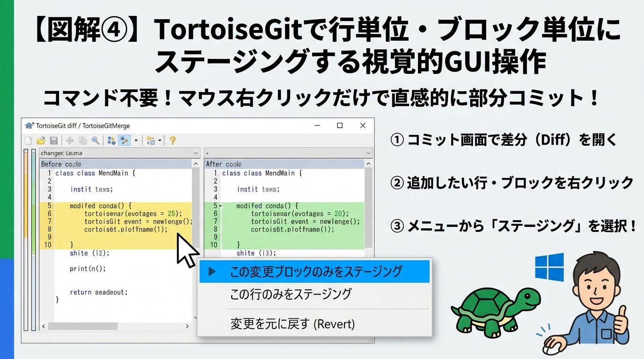The height and width of the screenshot is (359, 644).
Task: Select "この変更ブロックのみをステージング" menu entry
Action: (x=315, y=272)
